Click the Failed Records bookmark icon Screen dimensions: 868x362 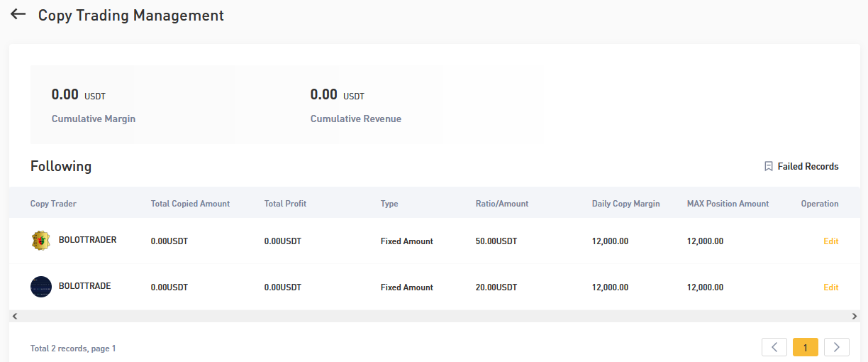[x=768, y=166]
